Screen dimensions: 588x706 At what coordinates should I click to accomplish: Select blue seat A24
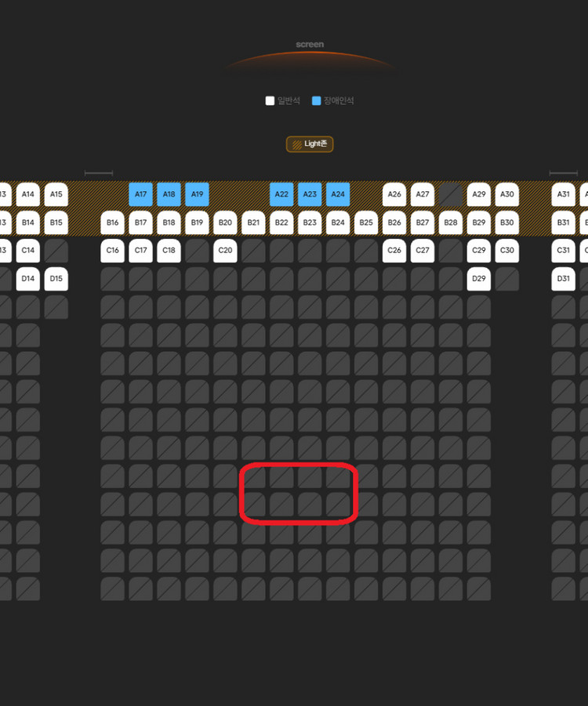coord(338,194)
